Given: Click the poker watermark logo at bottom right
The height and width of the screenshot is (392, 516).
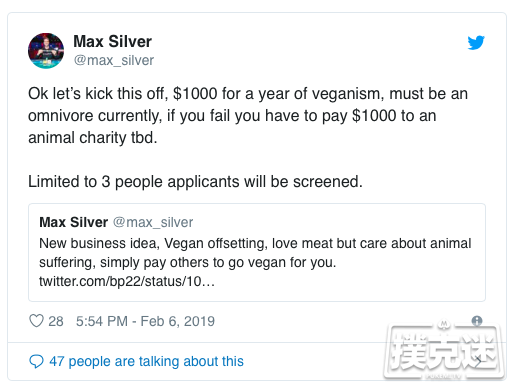Looking at the screenshot, I should click(445, 352).
